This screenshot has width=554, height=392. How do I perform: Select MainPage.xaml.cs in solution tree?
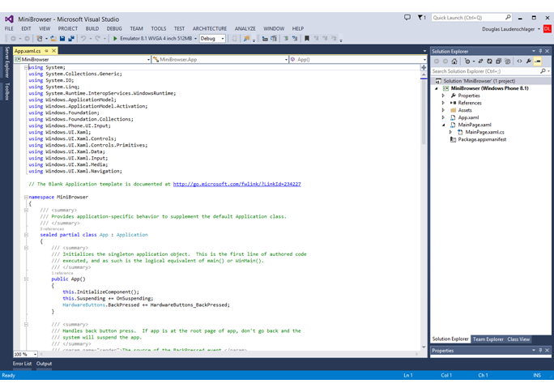[x=484, y=132]
